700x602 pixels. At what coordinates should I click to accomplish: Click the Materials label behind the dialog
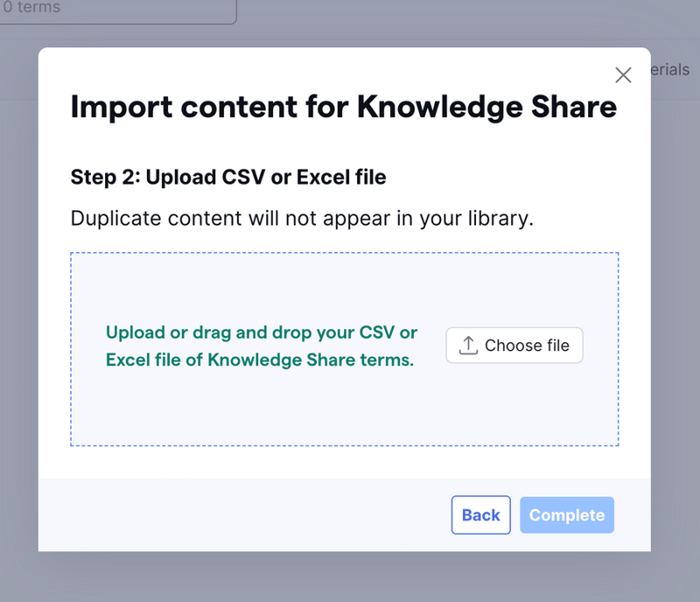click(x=669, y=70)
